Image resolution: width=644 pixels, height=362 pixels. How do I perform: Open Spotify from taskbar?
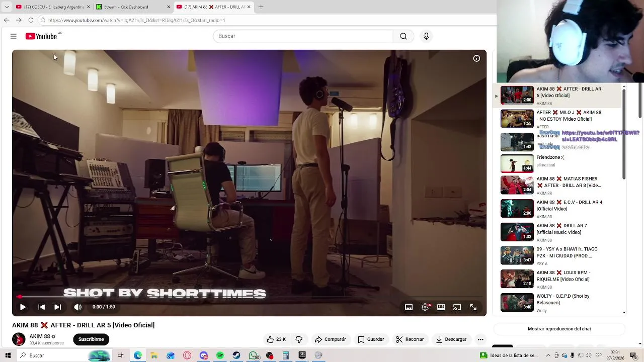click(x=220, y=355)
